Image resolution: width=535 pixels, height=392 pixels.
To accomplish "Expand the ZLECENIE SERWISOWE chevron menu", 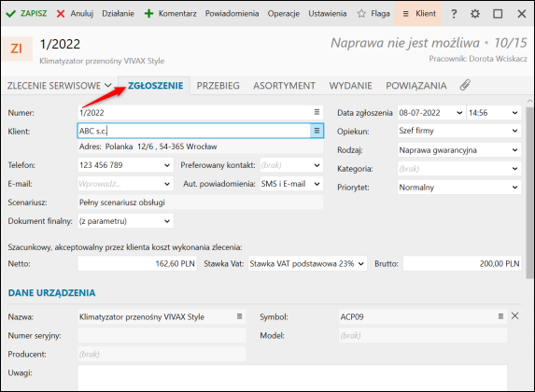I will tap(108, 85).
